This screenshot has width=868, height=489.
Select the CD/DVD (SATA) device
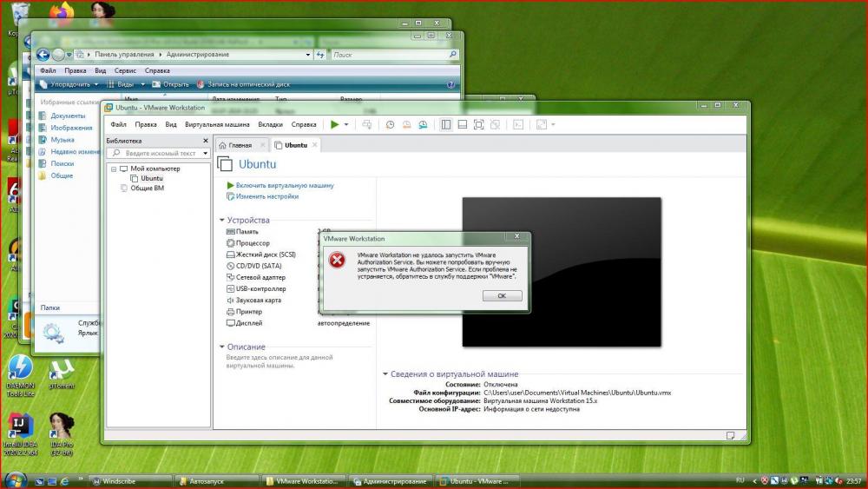click(253, 266)
